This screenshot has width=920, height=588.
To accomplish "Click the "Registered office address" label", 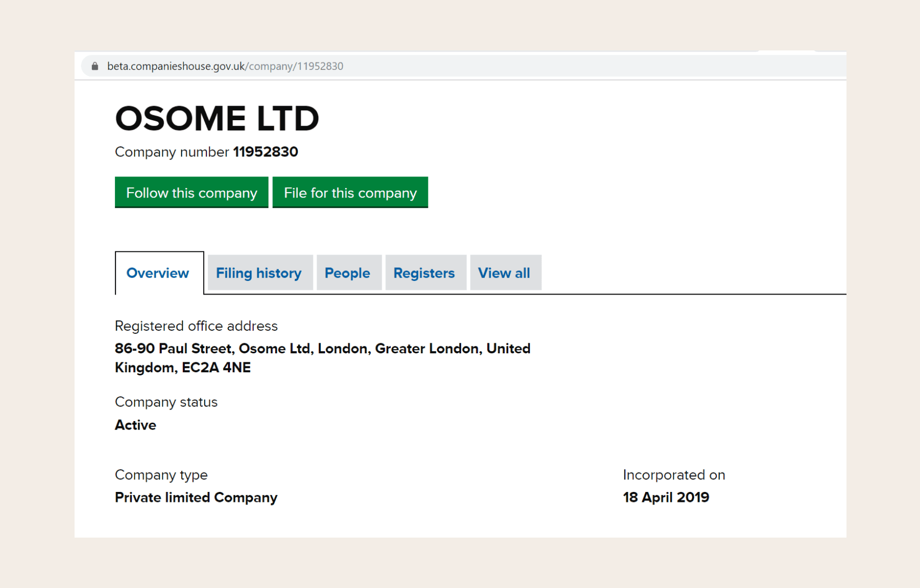I will pos(196,326).
